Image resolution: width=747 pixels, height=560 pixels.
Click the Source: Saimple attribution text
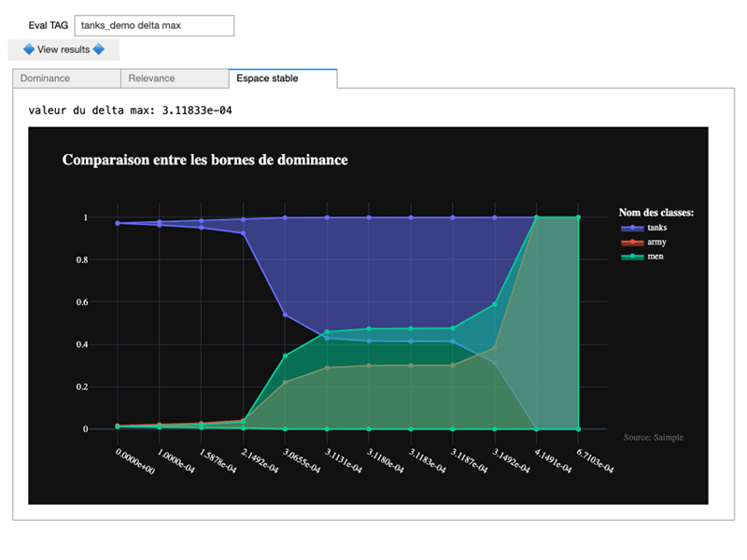point(654,437)
